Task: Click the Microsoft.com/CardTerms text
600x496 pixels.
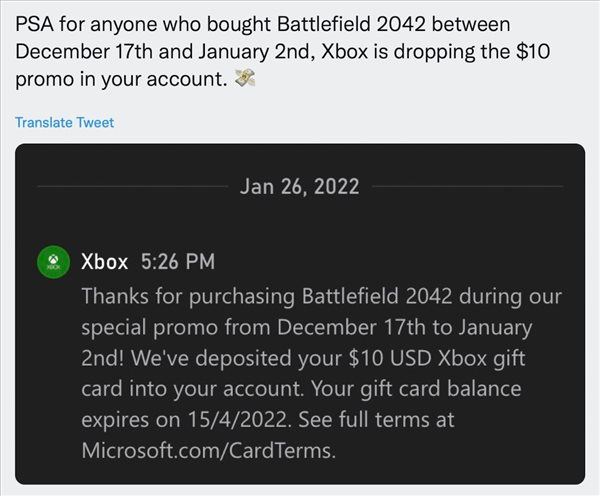Action: (x=209, y=450)
